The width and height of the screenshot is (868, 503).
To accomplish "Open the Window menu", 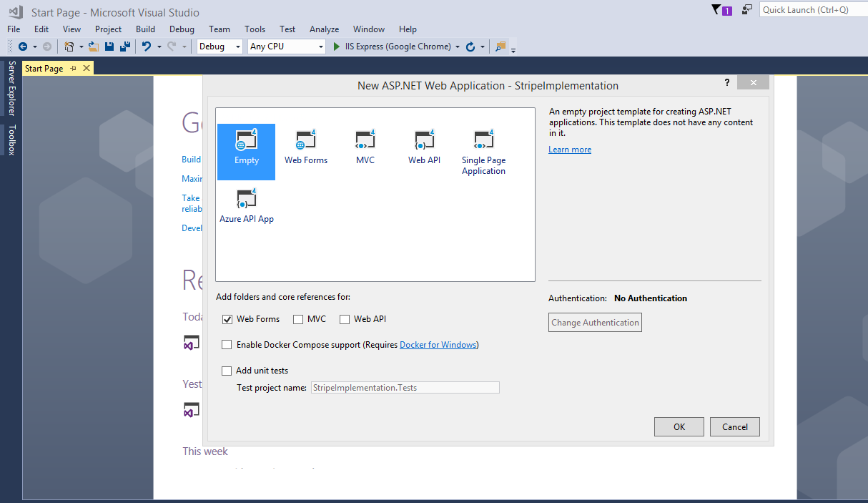I will 369,29.
